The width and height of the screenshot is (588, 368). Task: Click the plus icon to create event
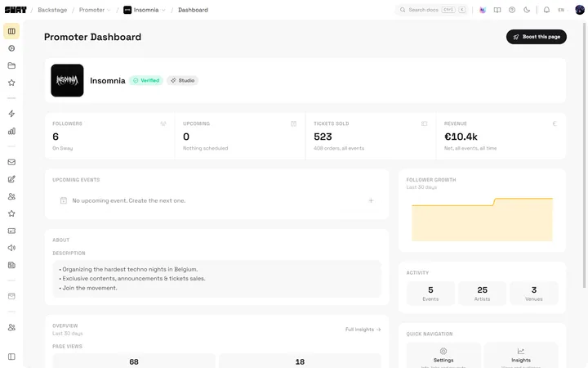(371, 200)
